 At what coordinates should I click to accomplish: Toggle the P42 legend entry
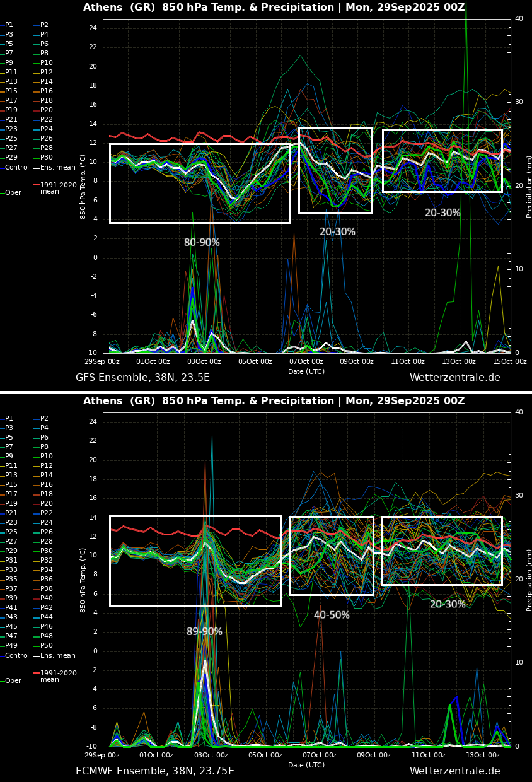click(x=47, y=608)
